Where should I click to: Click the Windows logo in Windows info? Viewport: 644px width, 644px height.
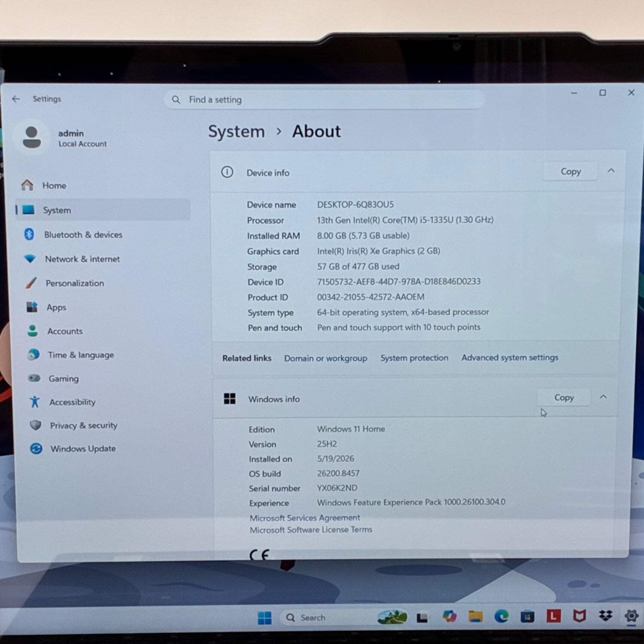click(230, 399)
